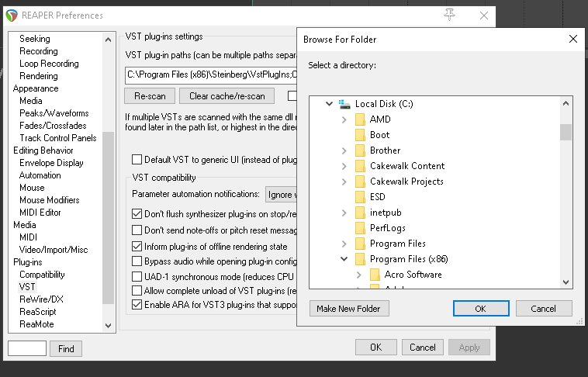Viewport: 588px width, 377px height.
Task: Click the Find button in Preferences
Action: [66, 349]
